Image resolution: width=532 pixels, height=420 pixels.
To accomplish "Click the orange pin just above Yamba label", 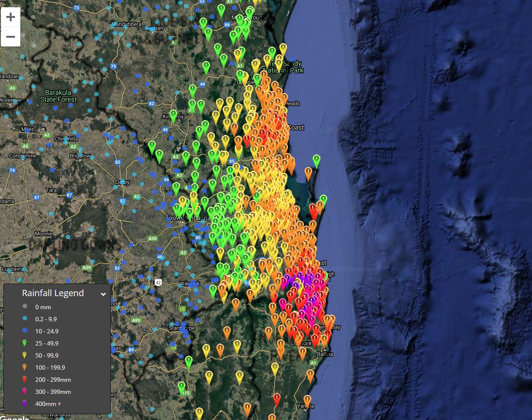I will (307, 401).
